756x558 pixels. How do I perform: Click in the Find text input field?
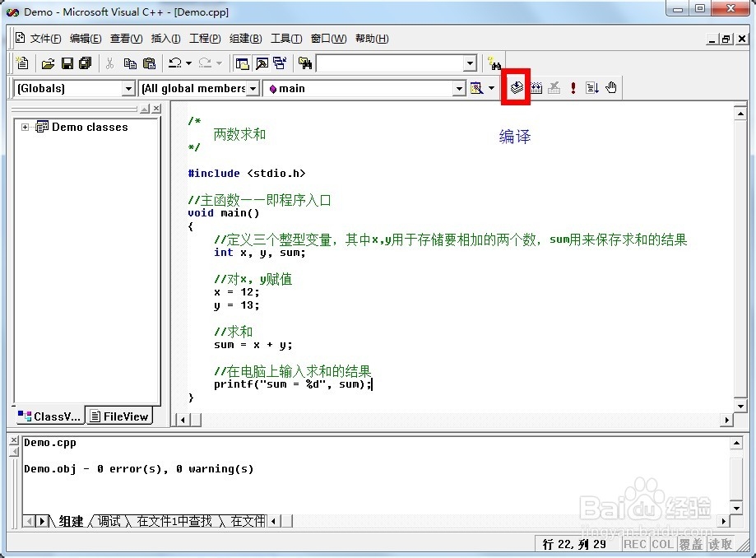(390, 63)
